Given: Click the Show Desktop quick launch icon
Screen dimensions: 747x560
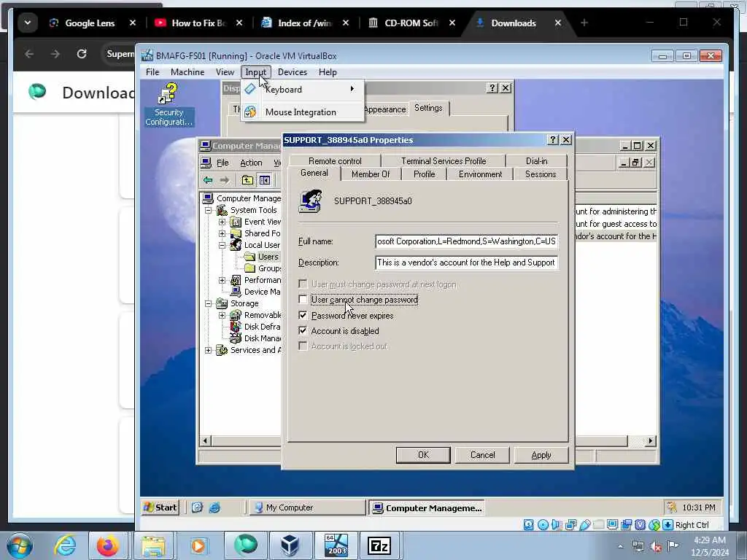Looking at the screenshot, I should point(197,507).
